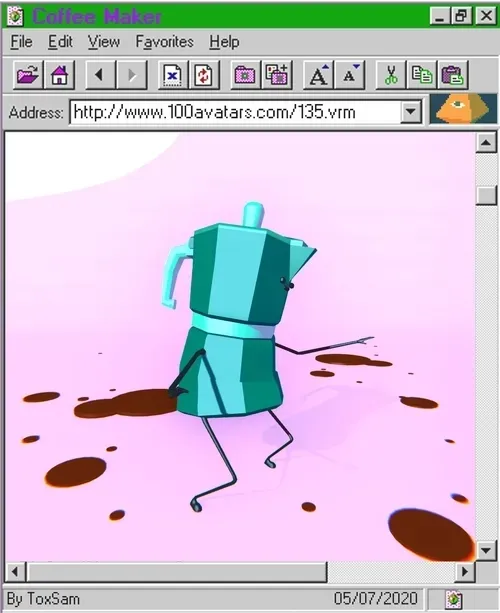
Task: Increase font size with the large A icon
Action: pos(318,75)
